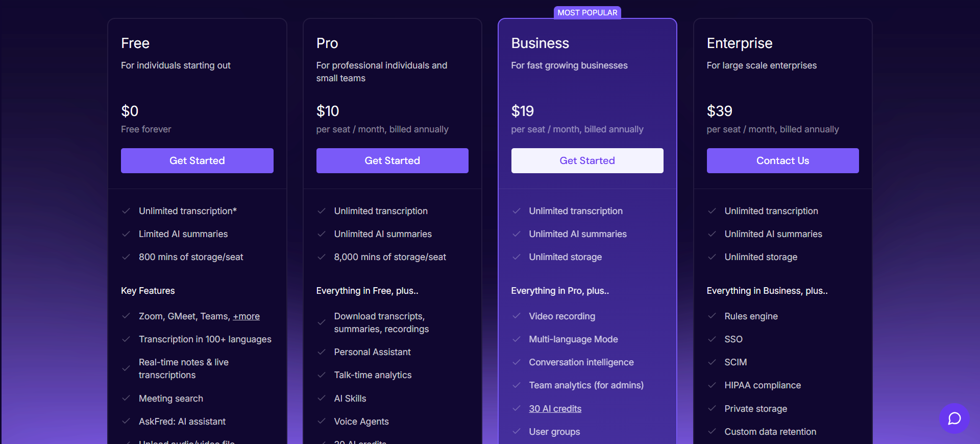The width and height of the screenshot is (980, 444).
Task: Click the SSO feature in Enterprise
Action: coord(733,339)
